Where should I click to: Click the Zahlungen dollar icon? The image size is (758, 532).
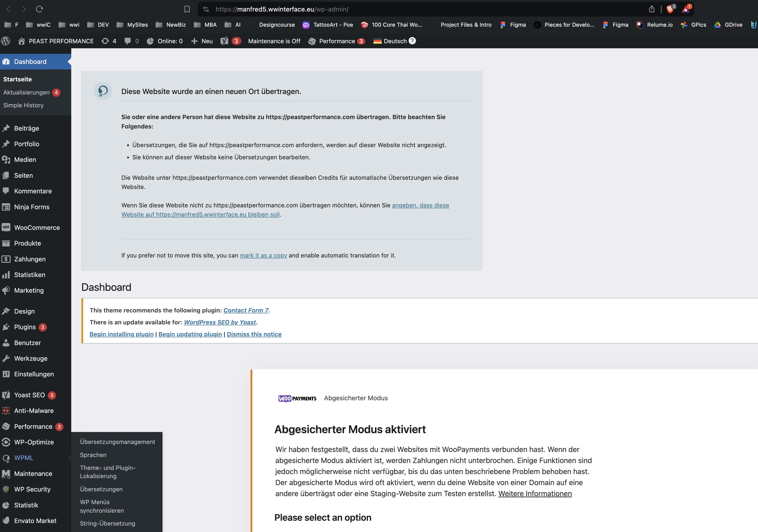[6, 259]
